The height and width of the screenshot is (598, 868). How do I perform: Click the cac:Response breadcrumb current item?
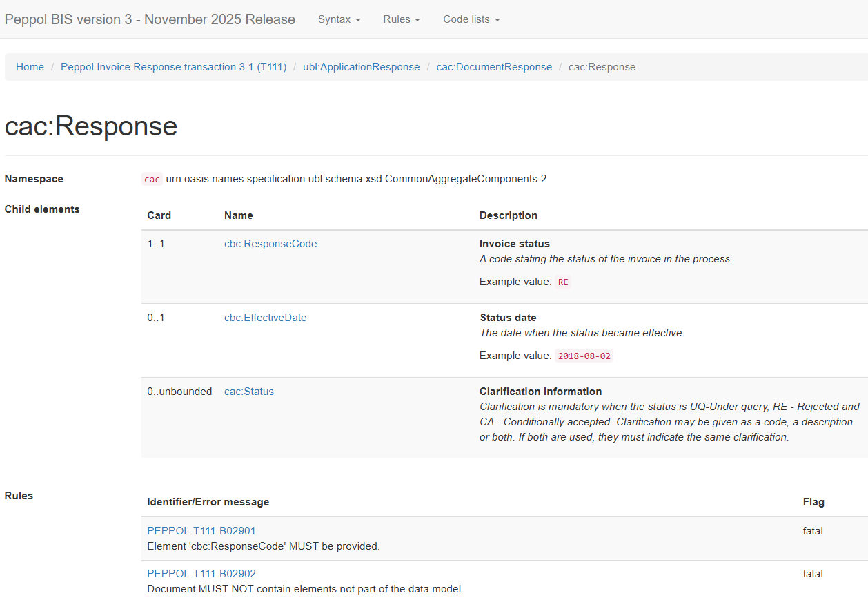tap(602, 67)
